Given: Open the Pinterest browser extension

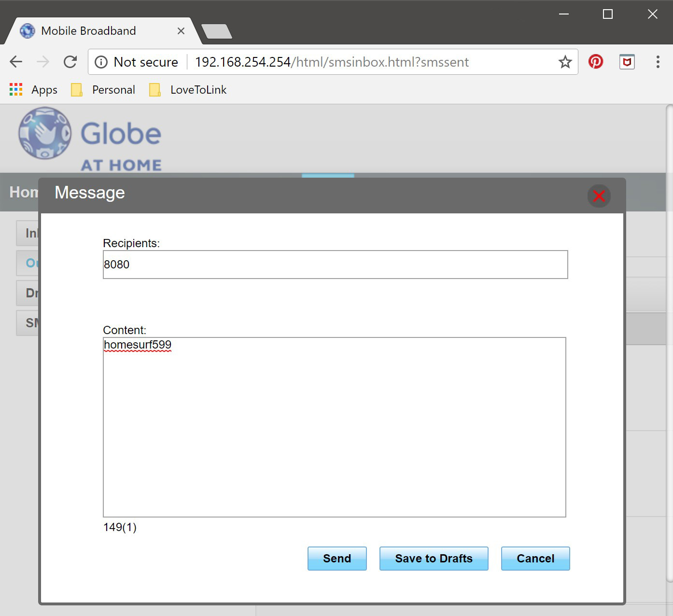Looking at the screenshot, I should 596,62.
